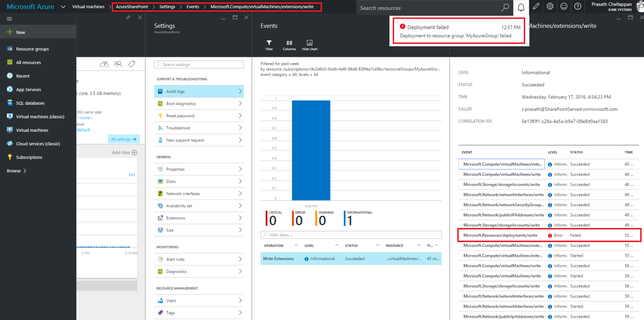Image resolution: width=644 pixels, height=320 pixels.
Task: Click default subnet link
Action: (x=83, y=130)
